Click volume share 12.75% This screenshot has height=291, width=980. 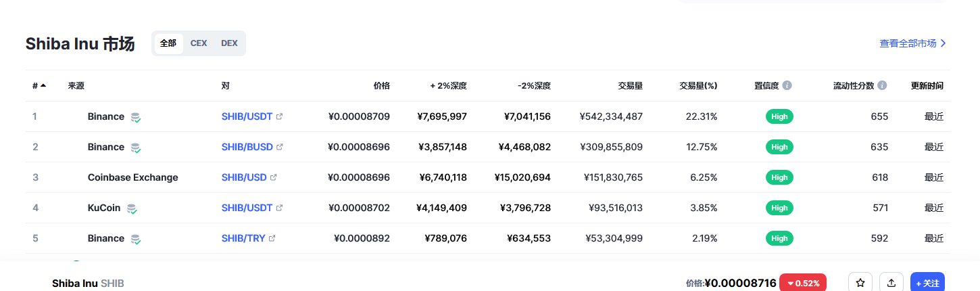pyautogui.click(x=702, y=147)
